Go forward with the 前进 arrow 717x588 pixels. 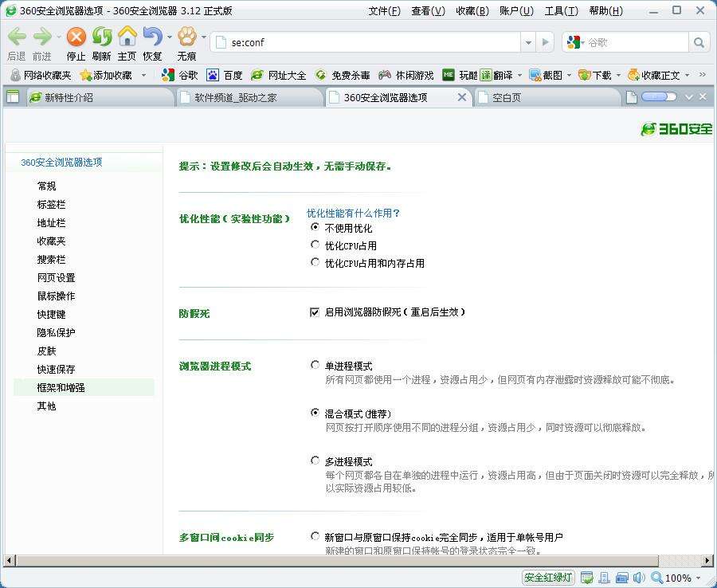click(x=42, y=36)
